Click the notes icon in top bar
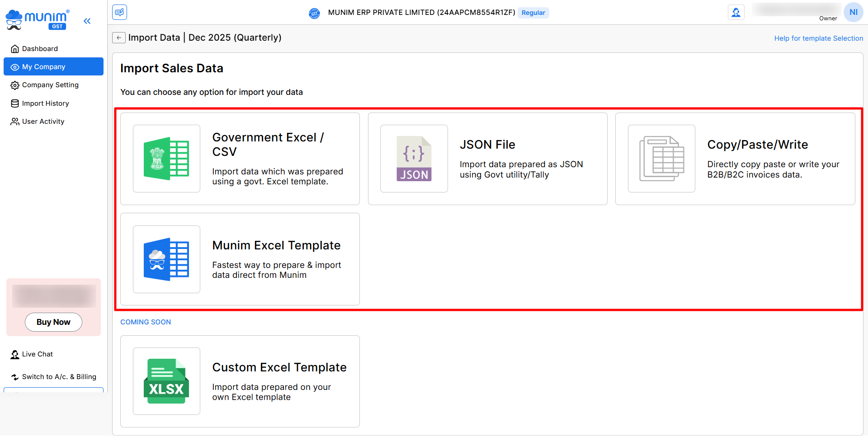 point(120,12)
